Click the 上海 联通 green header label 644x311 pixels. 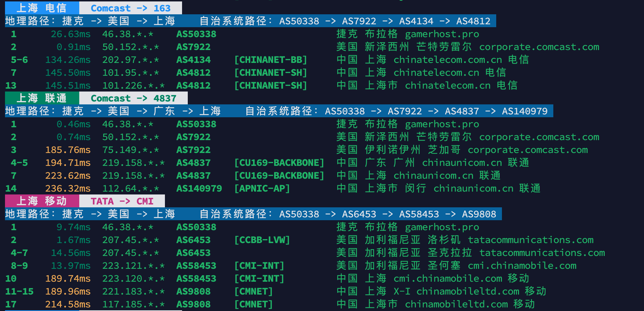[x=41, y=98]
